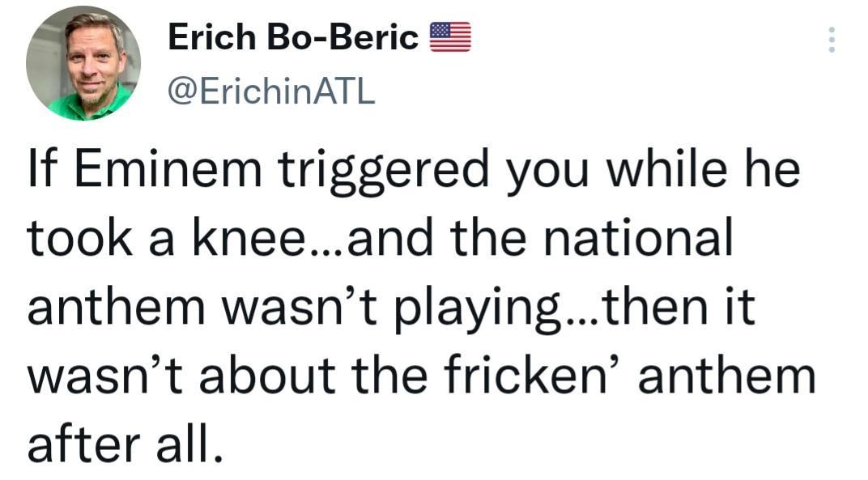Open Erich Bo-Beric's profile photo
This screenshot has width=868, height=480.
(x=83, y=63)
